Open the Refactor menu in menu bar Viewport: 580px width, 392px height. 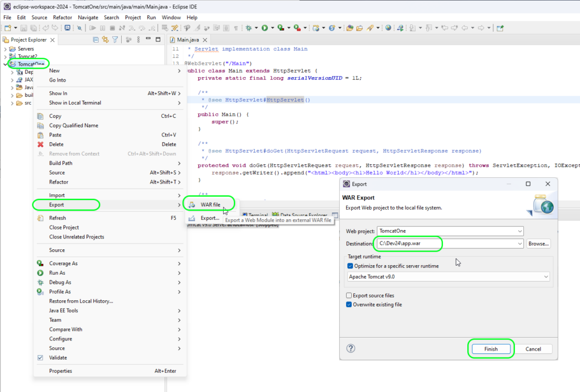click(x=62, y=18)
